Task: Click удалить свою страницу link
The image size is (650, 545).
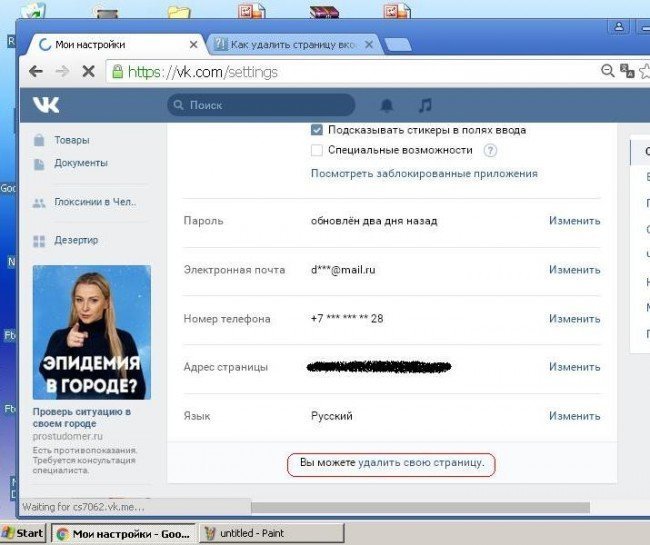Action: (x=421, y=463)
